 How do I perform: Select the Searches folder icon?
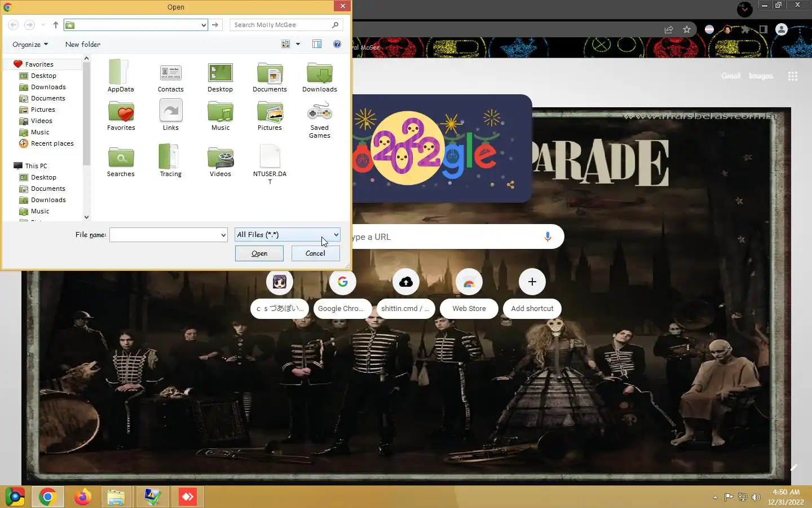[121, 161]
